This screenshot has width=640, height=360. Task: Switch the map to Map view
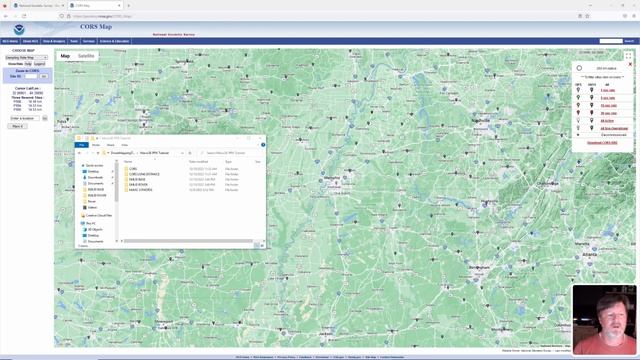click(65, 56)
